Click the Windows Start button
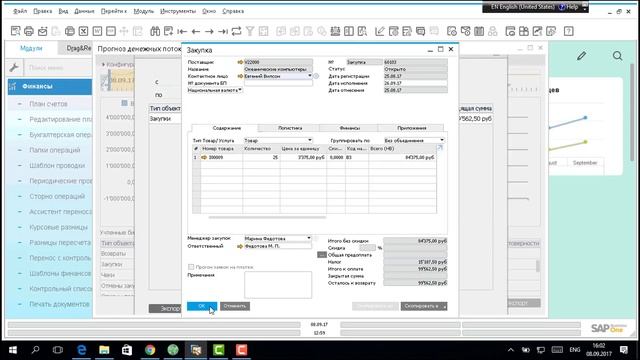 point(13,350)
